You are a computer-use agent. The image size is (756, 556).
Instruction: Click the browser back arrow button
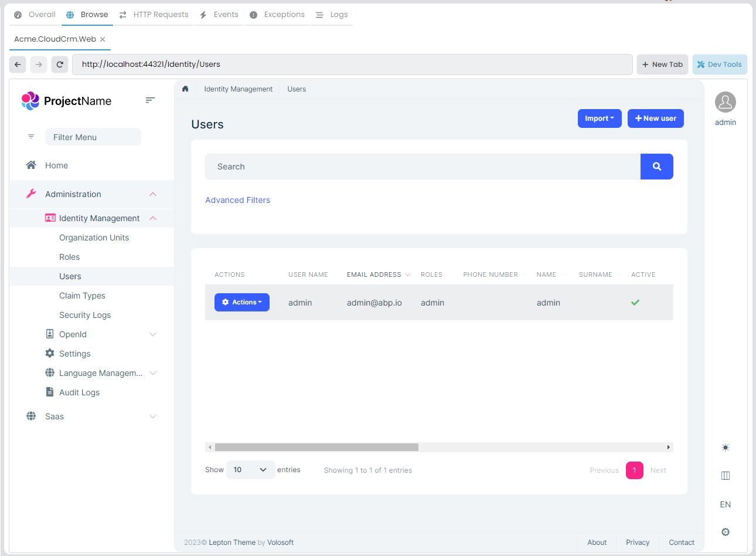(x=18, y=65)
